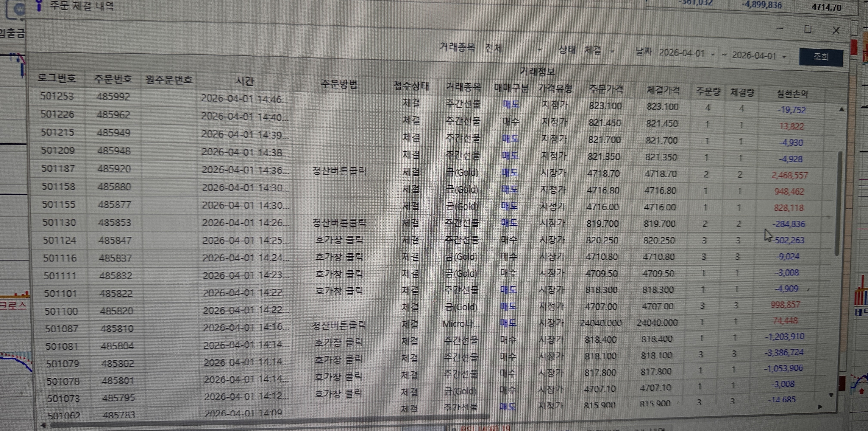868x431 pixels.
Task: Click the 가격유형 column header
Action: 555,88
